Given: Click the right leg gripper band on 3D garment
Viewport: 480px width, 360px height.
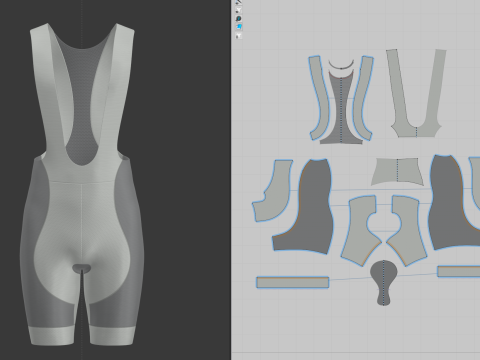Looking at the screenshot, I should coord(113,335).
